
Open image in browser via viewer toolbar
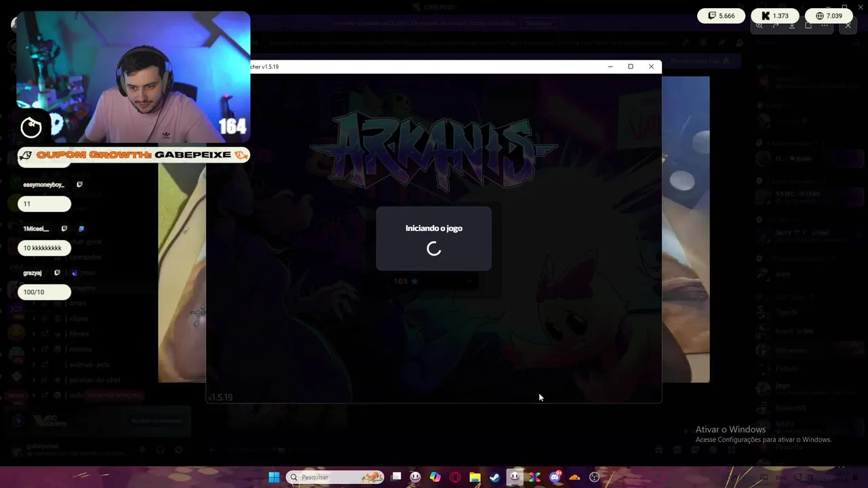pyautogui.click(x=808, y=26)
